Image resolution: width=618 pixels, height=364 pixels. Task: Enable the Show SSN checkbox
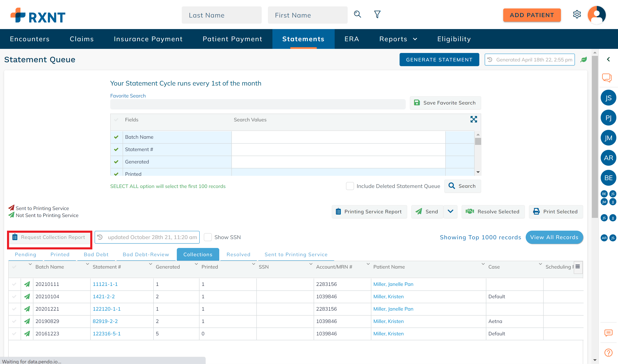[x=208, y=237]
